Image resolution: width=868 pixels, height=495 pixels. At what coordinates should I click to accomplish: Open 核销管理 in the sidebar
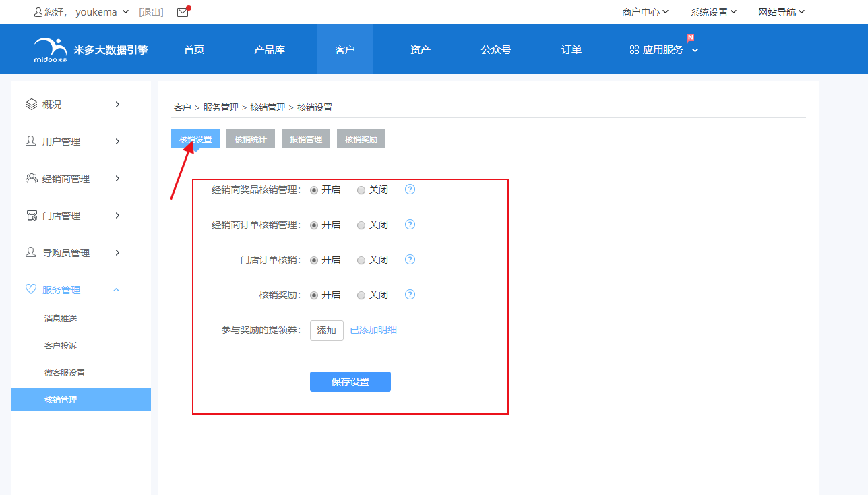[81, 399]
